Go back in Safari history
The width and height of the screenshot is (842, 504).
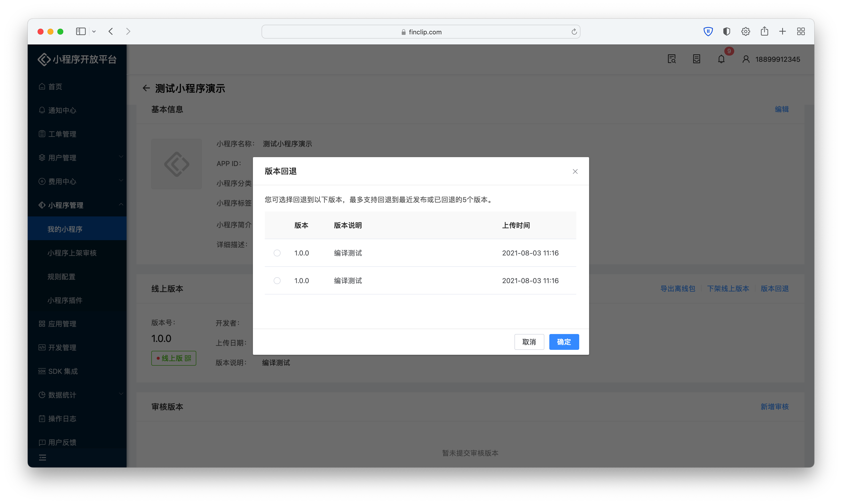pyautogui.click(x=111, y=32)
